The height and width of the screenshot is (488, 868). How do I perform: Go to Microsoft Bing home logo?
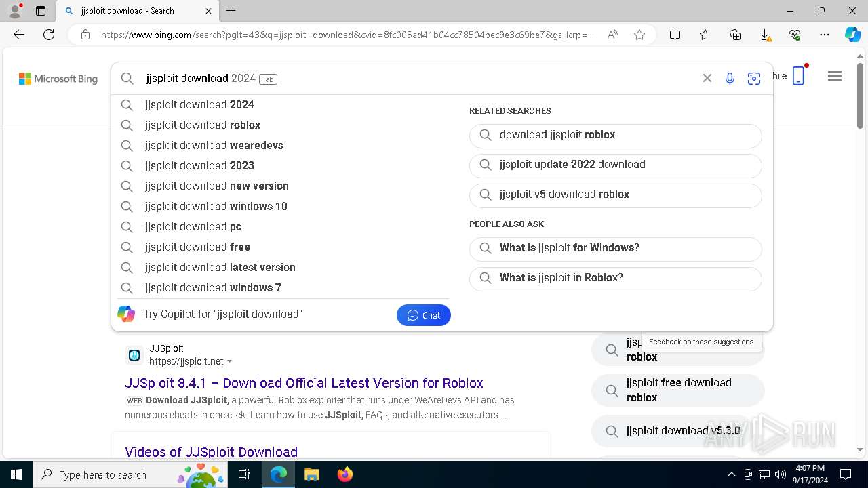[58, 79]
